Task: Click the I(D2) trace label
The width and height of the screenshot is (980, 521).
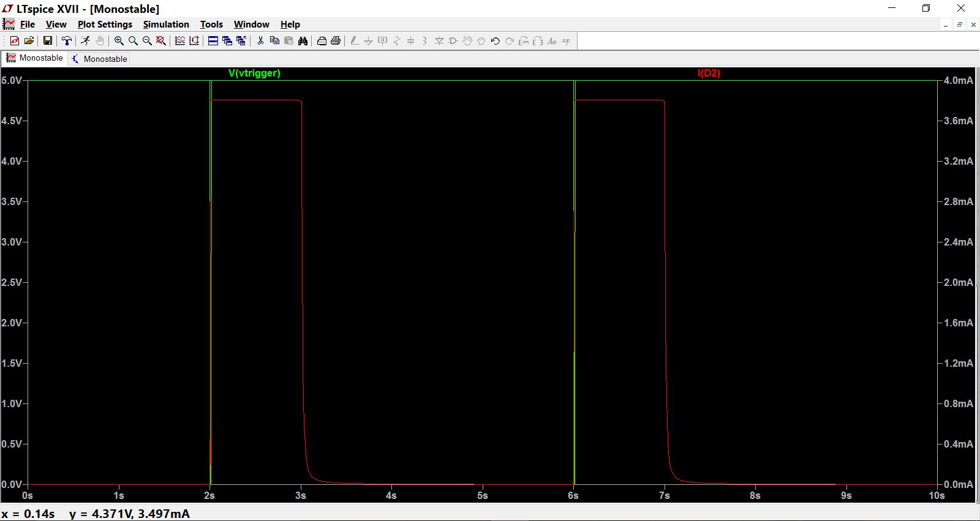Action: (x=709, y=73)
